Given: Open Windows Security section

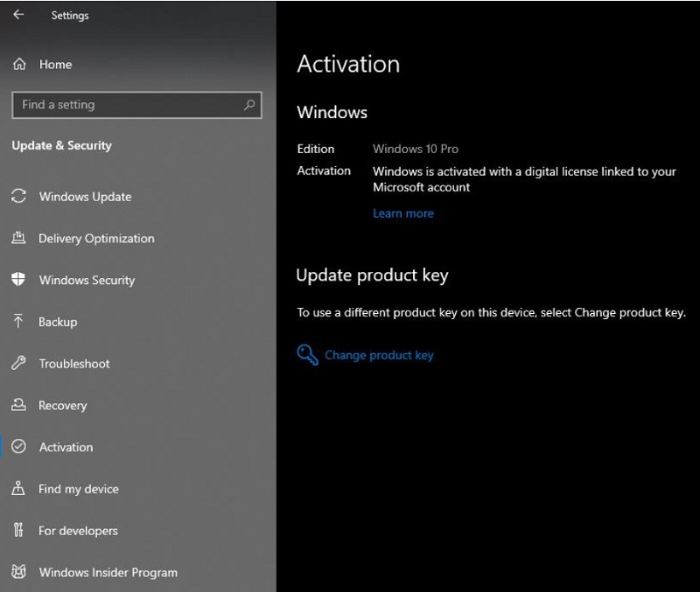Looking at the screenshot, I should coord(87,280).
